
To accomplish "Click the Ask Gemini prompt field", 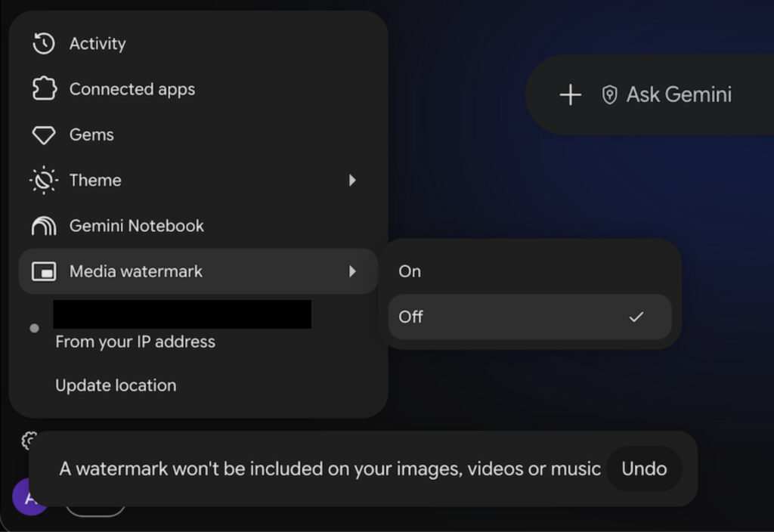I will [x=679, y=94].
